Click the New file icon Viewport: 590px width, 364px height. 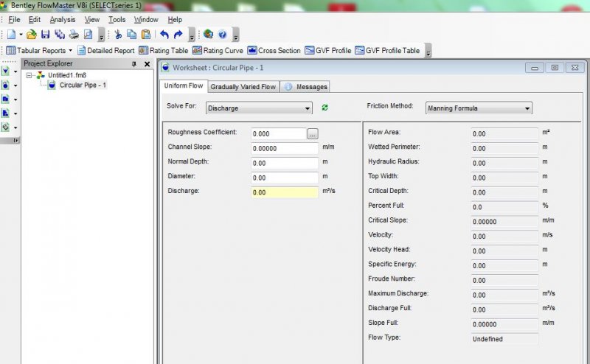pos(11,35)
